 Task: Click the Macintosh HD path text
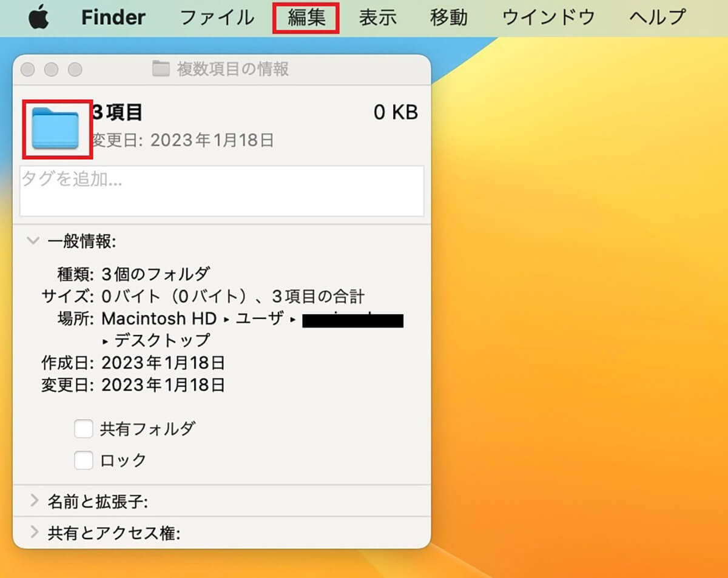159,318
